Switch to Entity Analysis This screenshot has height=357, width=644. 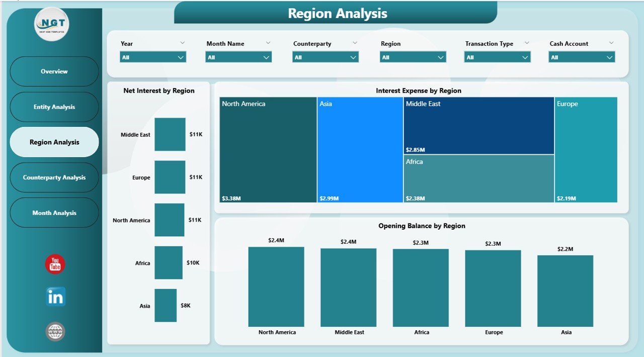pyautogui.click(x=54, y=107)
